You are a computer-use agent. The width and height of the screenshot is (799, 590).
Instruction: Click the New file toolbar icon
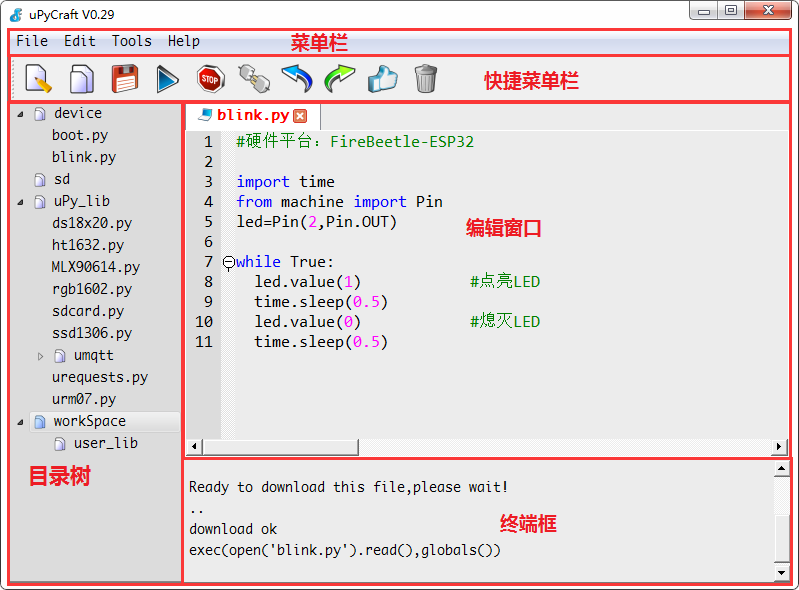pyautogui.click(x=38, y=79)
